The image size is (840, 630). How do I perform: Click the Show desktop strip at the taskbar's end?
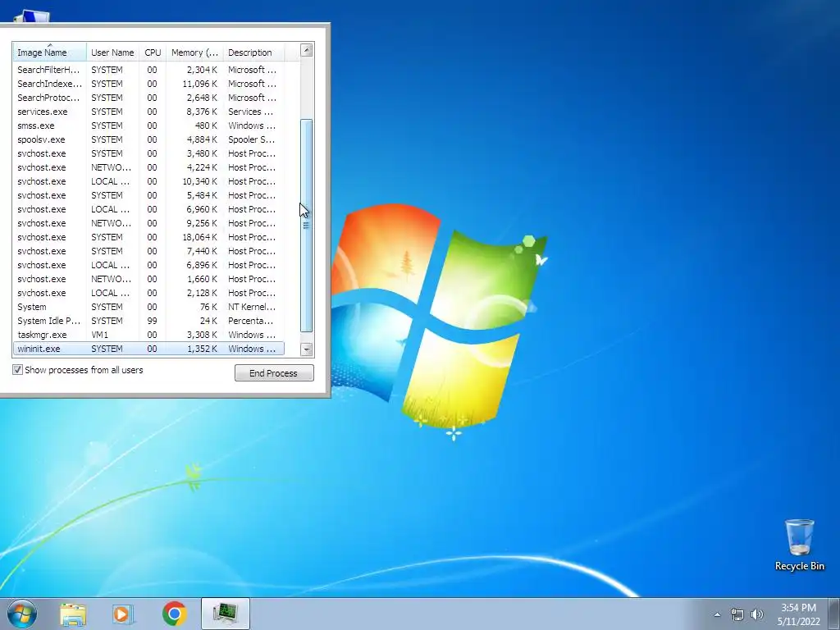[x=834, y=614]
